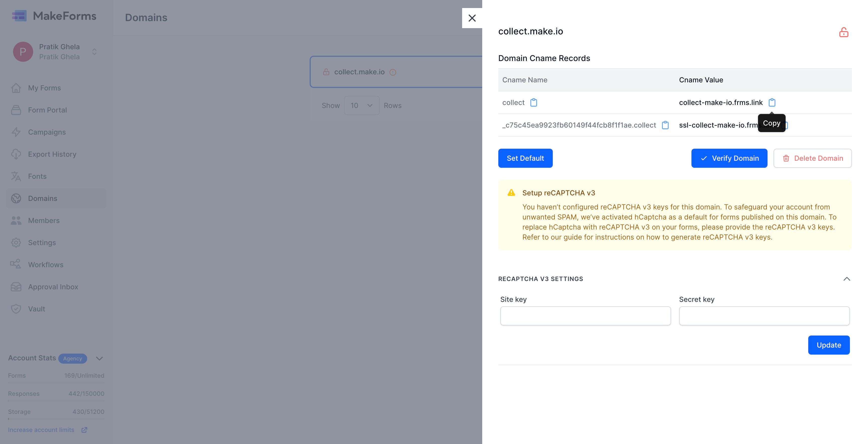Click the Fonts translate icon
This screenshot has width=868, height=444.
pyautogui.click(x=16, y=176)
